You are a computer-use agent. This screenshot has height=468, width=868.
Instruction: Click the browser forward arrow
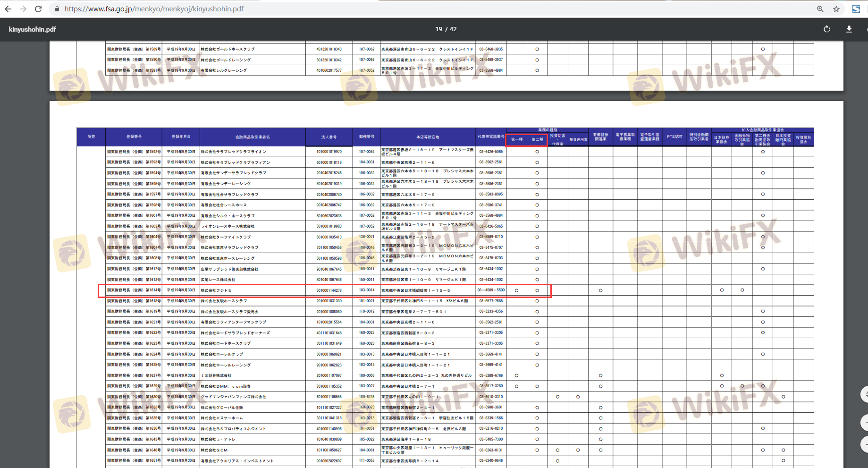(x=23, y=9)
